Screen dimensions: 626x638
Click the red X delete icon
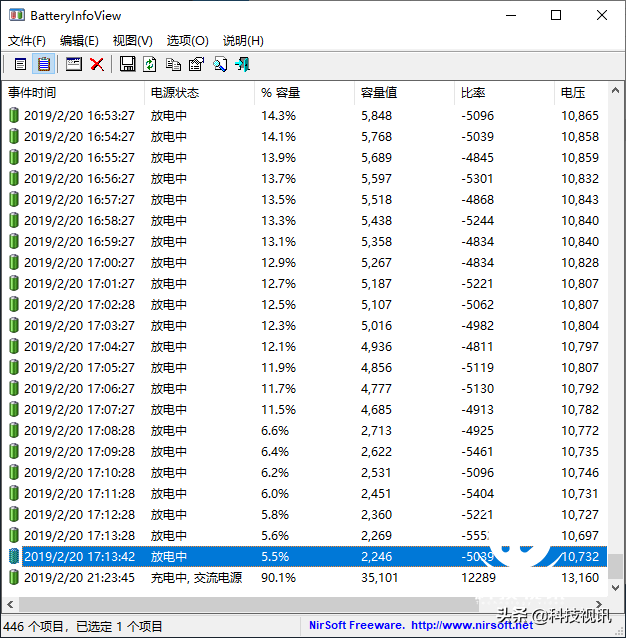coord(97,64)
